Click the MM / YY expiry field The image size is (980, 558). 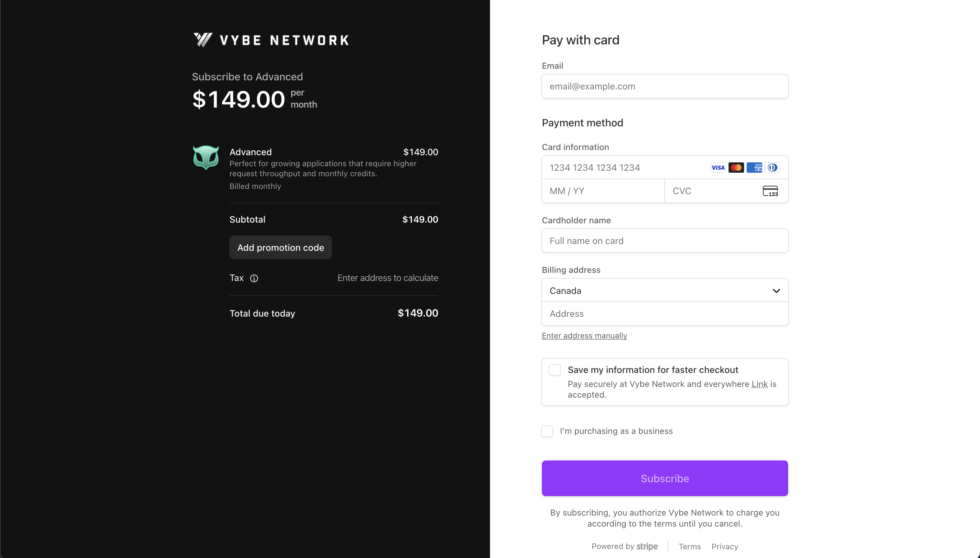point(602,191)
